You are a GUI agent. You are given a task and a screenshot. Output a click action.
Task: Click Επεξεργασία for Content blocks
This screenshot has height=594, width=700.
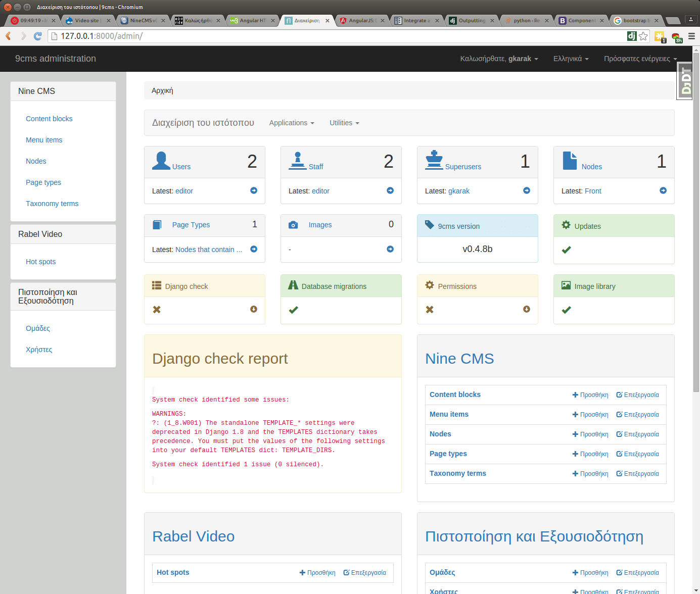(637, 394)
